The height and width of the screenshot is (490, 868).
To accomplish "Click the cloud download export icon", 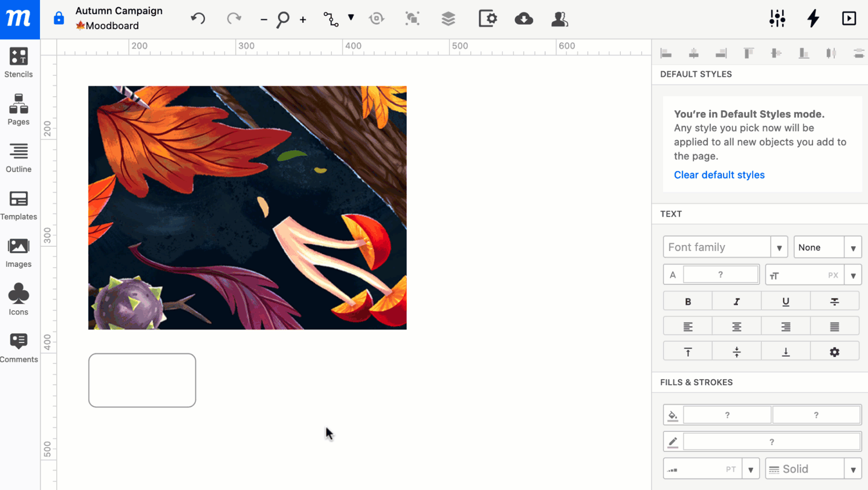I will click(523, 19).
